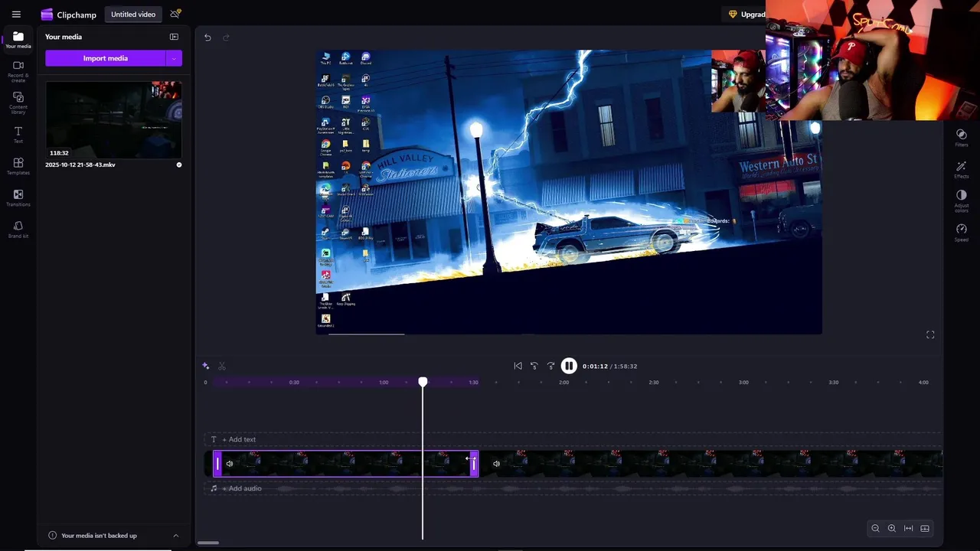Image resolution: width=980 pixels, height=551 pixels.
Task: Skip to the start of the video
Action: tap(518, 366)
